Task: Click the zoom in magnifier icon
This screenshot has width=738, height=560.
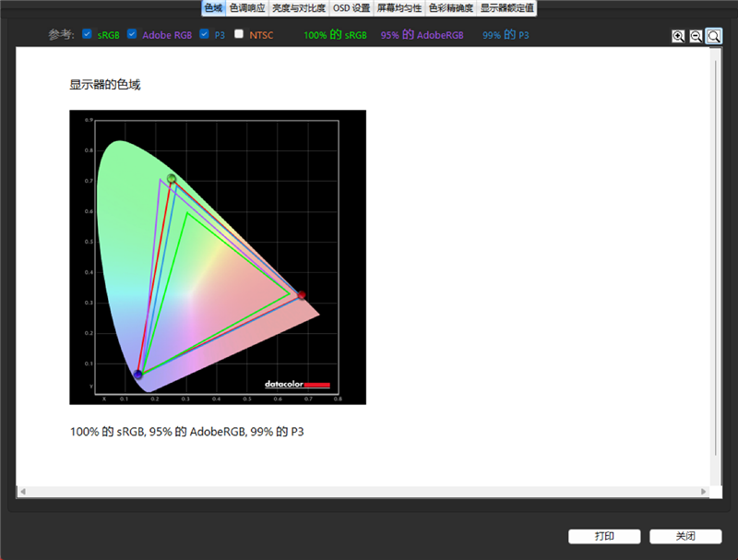Action: click(679, 36)
